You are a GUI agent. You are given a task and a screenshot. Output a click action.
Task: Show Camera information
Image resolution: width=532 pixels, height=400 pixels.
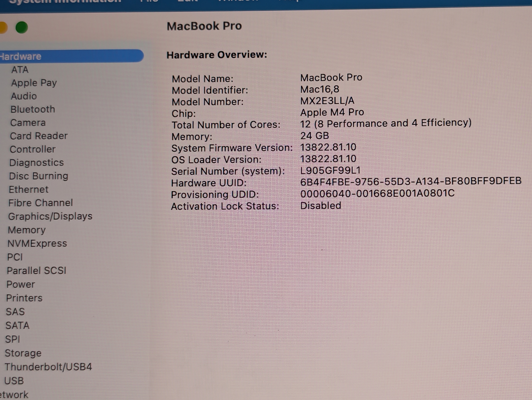28,123
